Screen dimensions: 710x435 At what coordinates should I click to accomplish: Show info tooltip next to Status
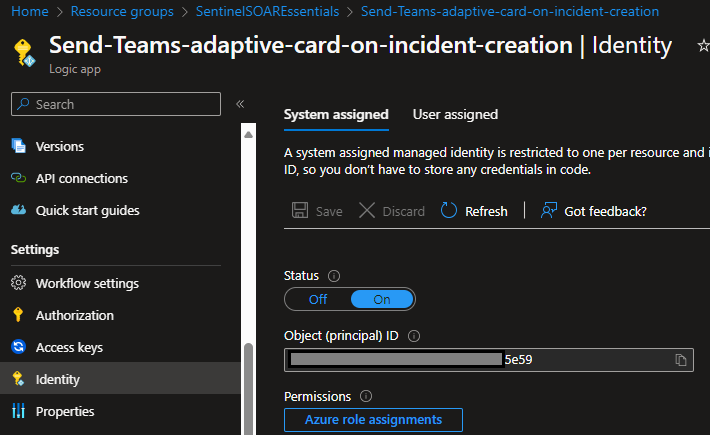[x=334, y=276]
